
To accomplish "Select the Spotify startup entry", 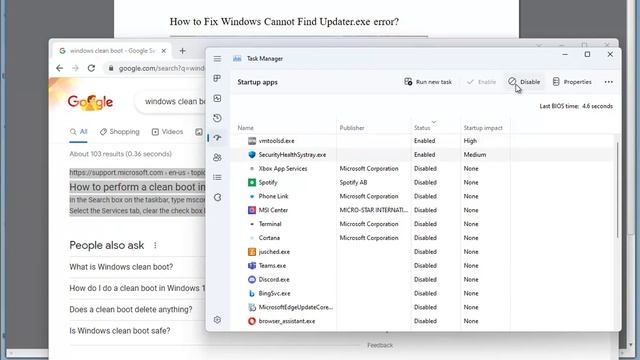I will [423, 182].
